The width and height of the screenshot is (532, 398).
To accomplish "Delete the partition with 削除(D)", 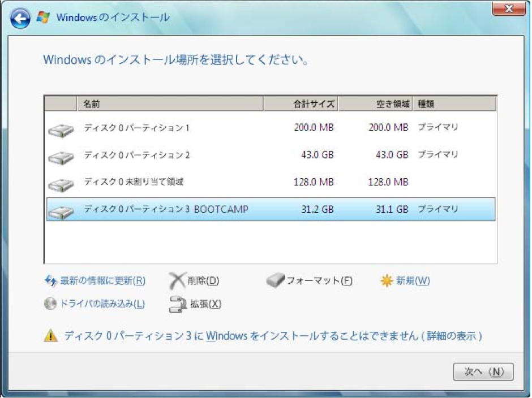I will (203, 281).
